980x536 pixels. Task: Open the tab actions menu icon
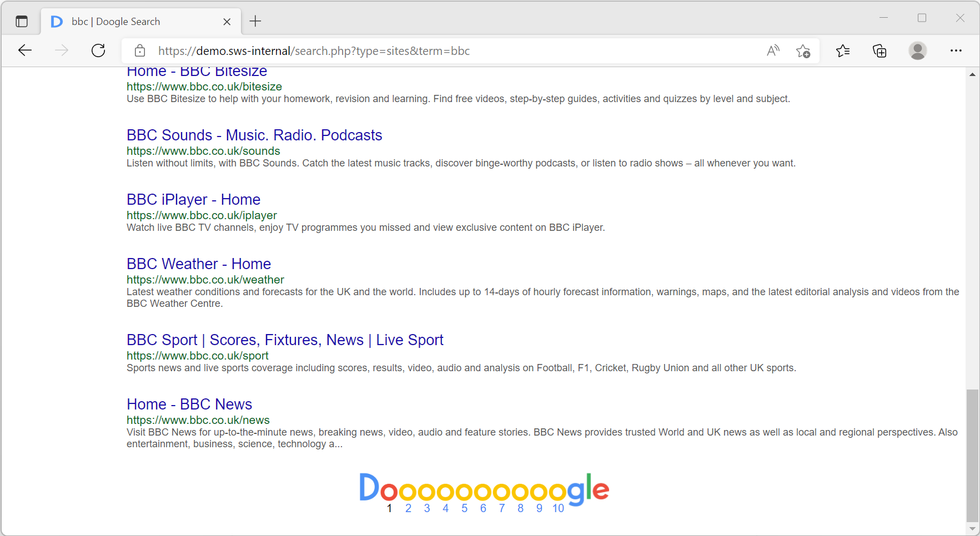(x=22, y=22)
